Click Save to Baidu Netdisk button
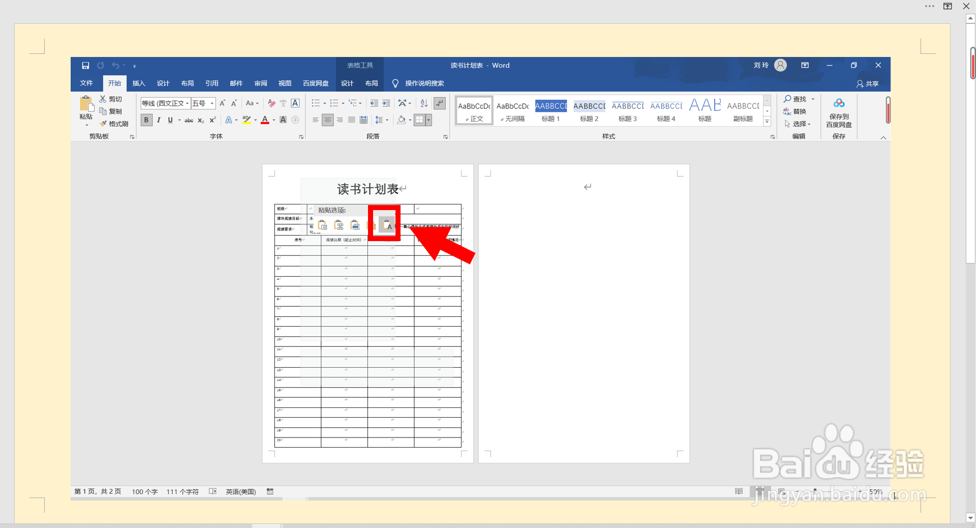 (839, 113)
